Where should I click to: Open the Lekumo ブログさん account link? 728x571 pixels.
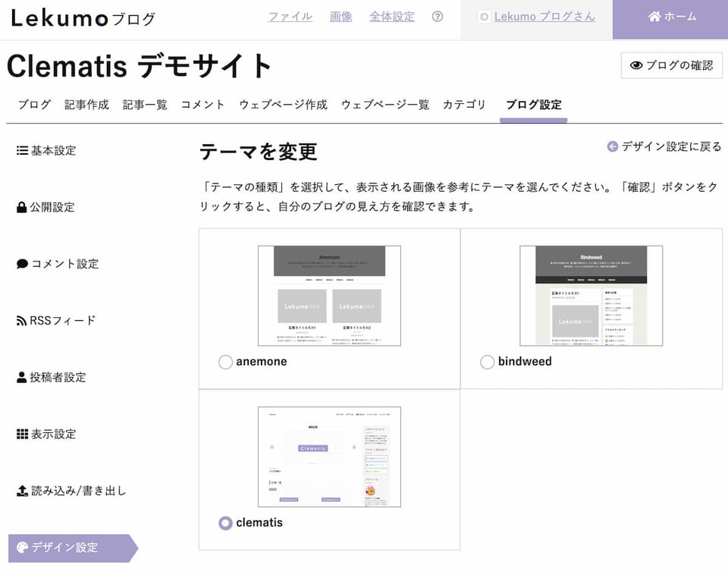pyautogui.click(x=544, y=17)
